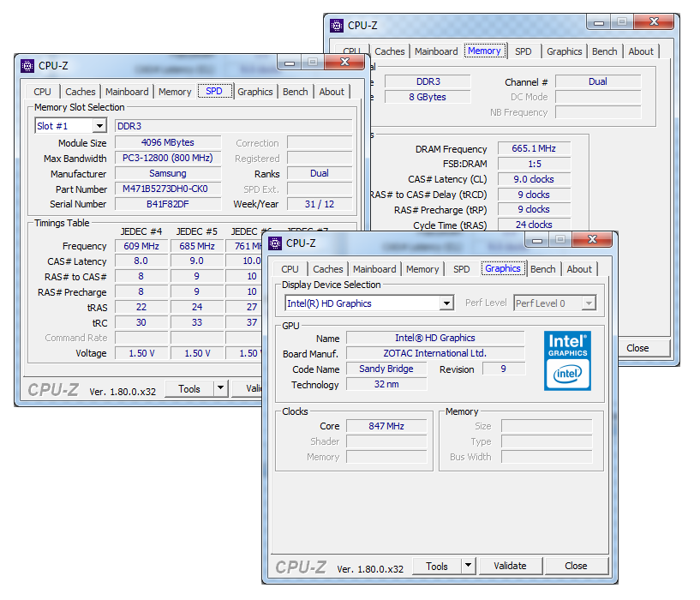Click the CPU-Z icon in Memory window title bar

(336, 25)
